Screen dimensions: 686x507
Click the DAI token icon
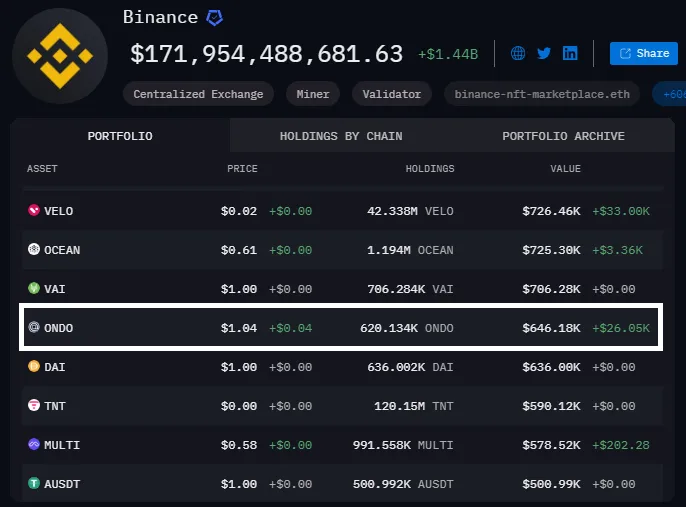tap(34, 366)
